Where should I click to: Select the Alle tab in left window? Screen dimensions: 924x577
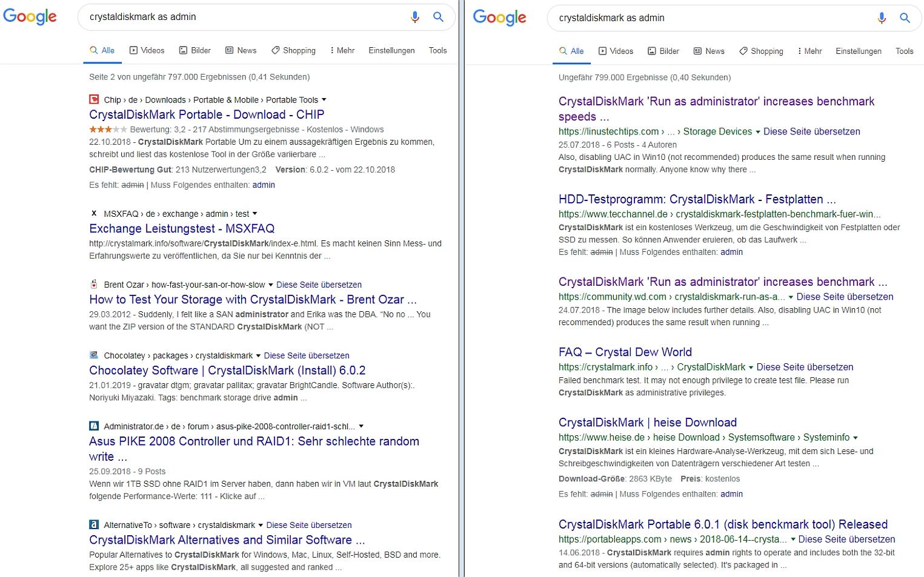click(102, 50)
